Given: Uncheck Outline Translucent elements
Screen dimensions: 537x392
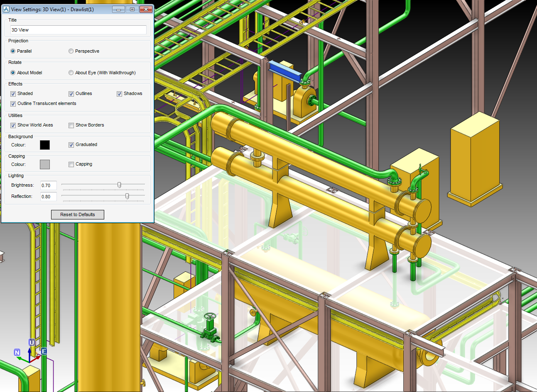Looking at the screenshot, I should (x=13, y=104).
